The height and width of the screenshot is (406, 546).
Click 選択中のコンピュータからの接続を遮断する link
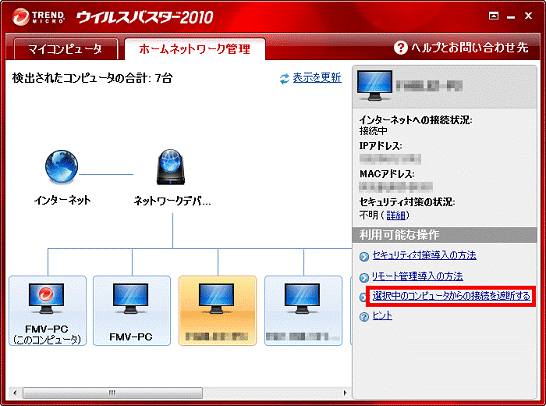(x=451, y=296)
